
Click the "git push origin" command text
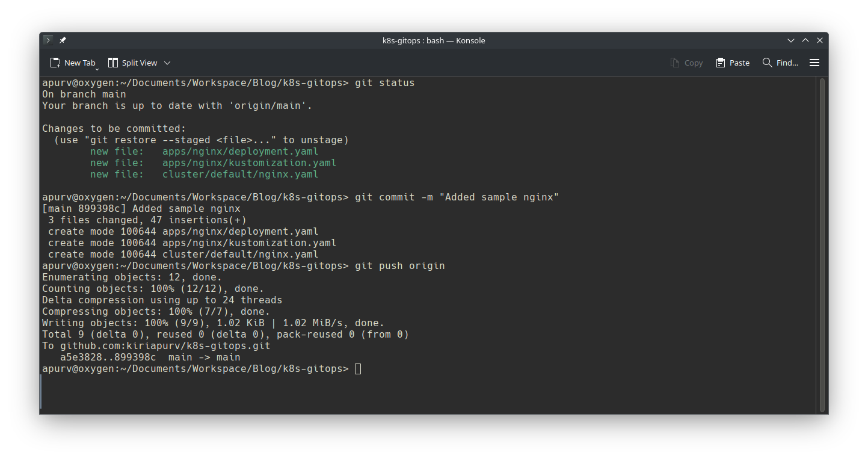pyautogui.click(x=400, y=266)
